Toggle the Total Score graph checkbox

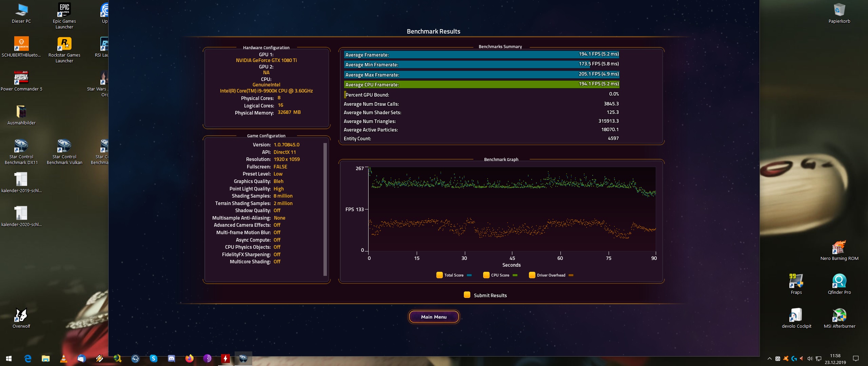439,275
